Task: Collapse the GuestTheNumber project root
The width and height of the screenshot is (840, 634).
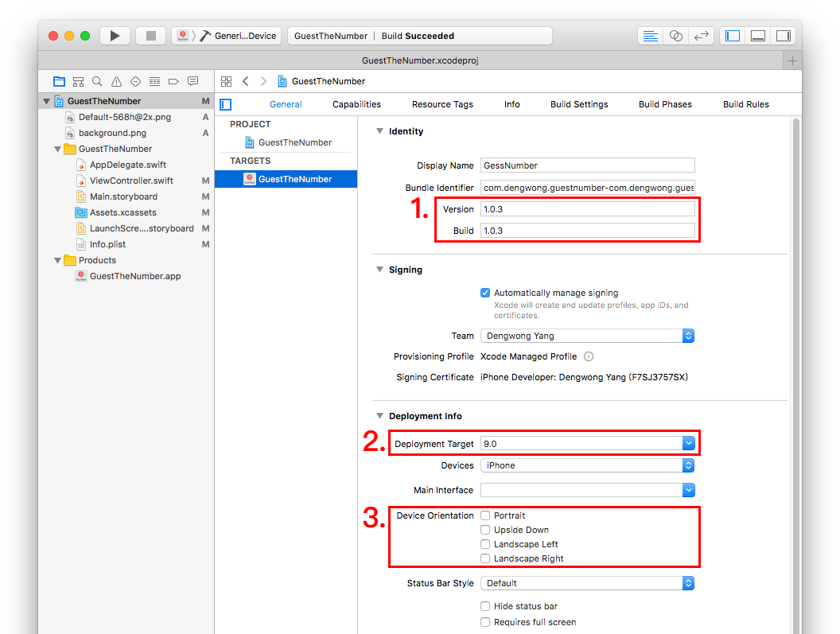Action: pos(47,101)
